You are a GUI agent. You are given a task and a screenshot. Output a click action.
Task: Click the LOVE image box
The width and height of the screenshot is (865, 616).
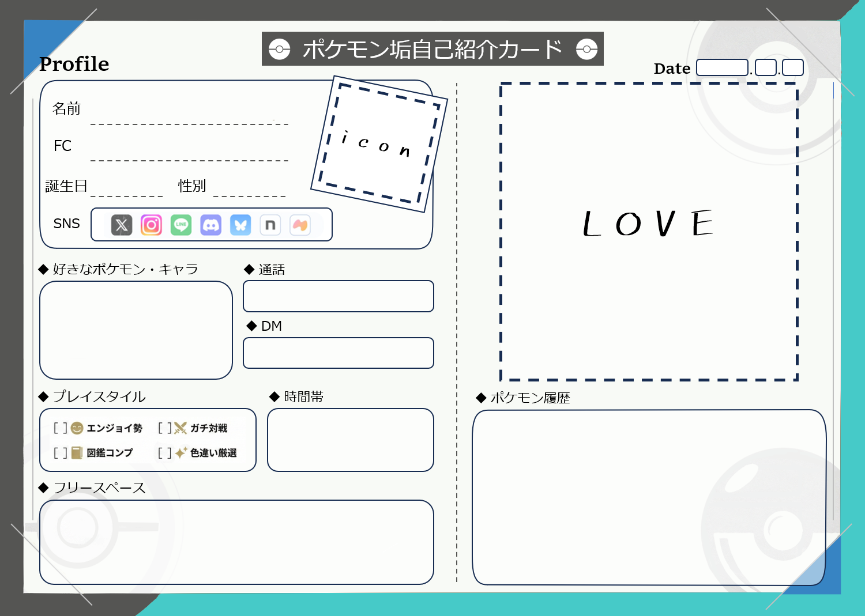click(648, 230)
